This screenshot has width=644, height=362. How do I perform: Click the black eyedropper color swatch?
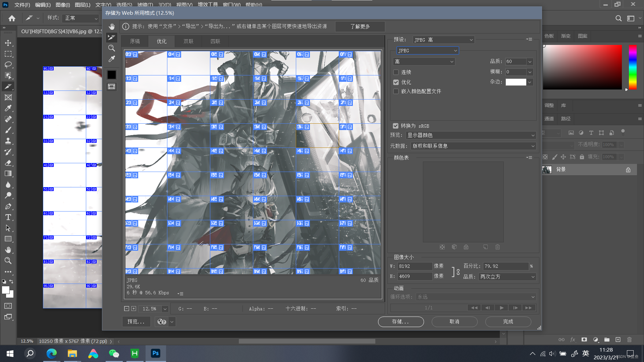tap(112, 75)
